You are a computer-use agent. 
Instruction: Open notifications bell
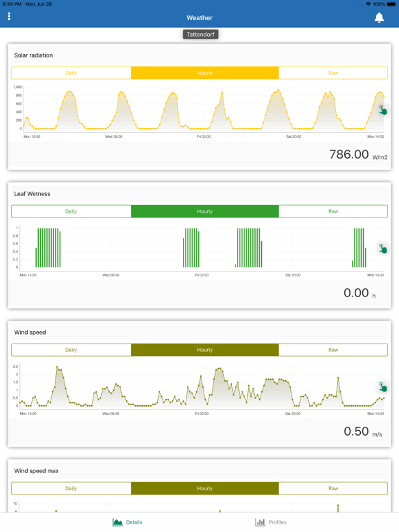[379, 17]
